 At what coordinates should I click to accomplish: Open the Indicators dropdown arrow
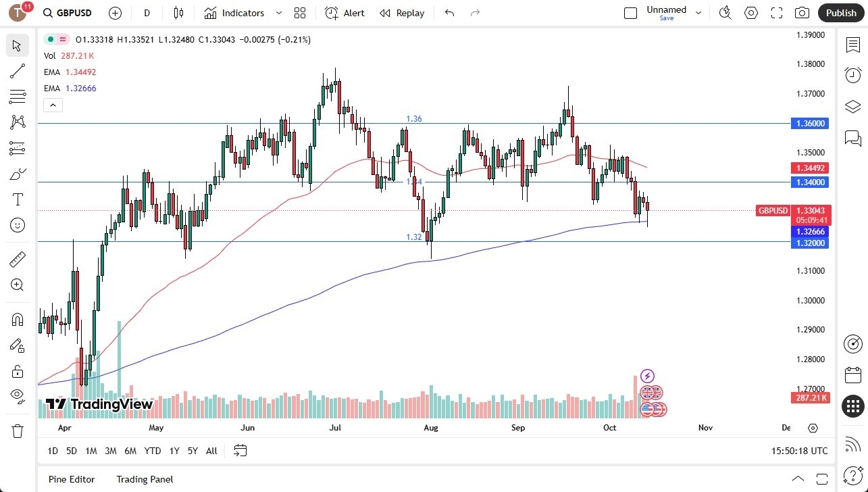click(278, 13)
